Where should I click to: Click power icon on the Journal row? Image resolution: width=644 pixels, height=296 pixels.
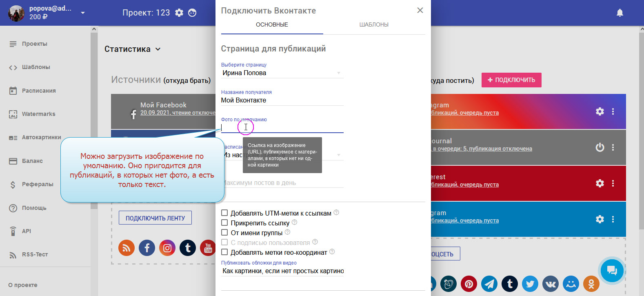click(x=600, y=147)
